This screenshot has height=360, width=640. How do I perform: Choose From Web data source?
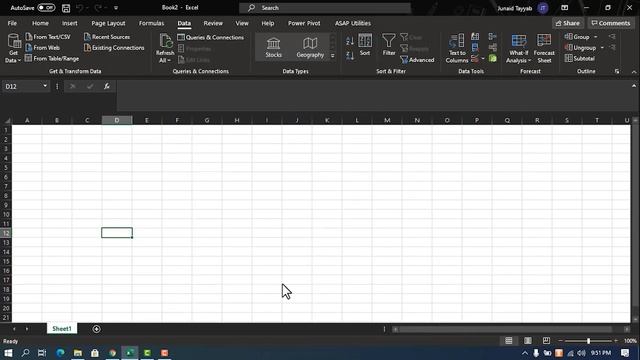[x=42, y=48]
